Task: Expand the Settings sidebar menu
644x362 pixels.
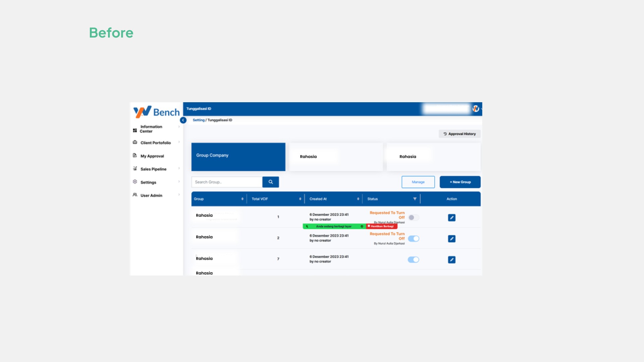Action: [x=148, y=182]
